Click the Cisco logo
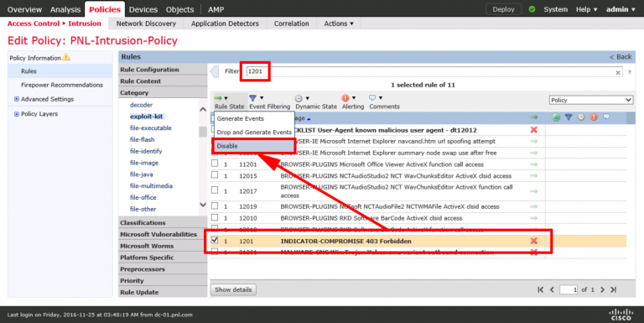644x323 pixels. click(621, 315)
